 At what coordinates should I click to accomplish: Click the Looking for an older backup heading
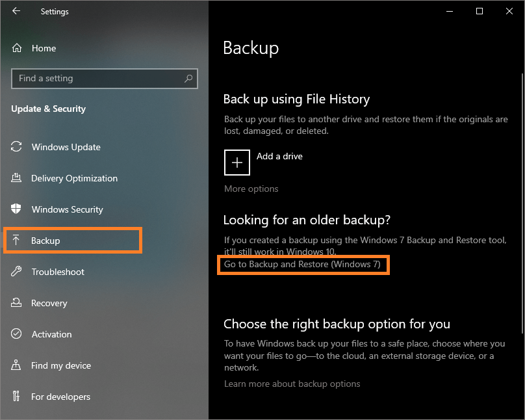point(307,220)
